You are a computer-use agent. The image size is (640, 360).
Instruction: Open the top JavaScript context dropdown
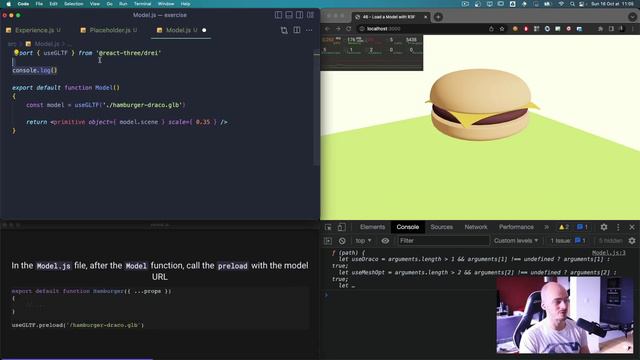point(363,241)
